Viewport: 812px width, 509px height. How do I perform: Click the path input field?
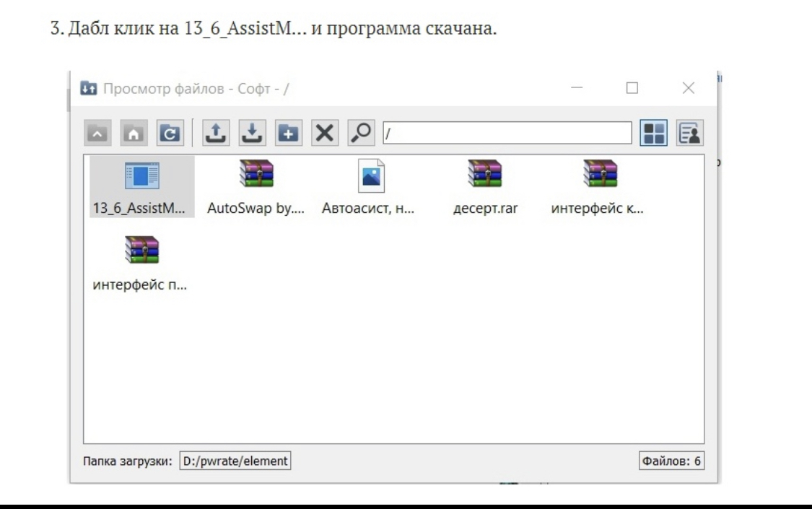(x=507, y=133)
